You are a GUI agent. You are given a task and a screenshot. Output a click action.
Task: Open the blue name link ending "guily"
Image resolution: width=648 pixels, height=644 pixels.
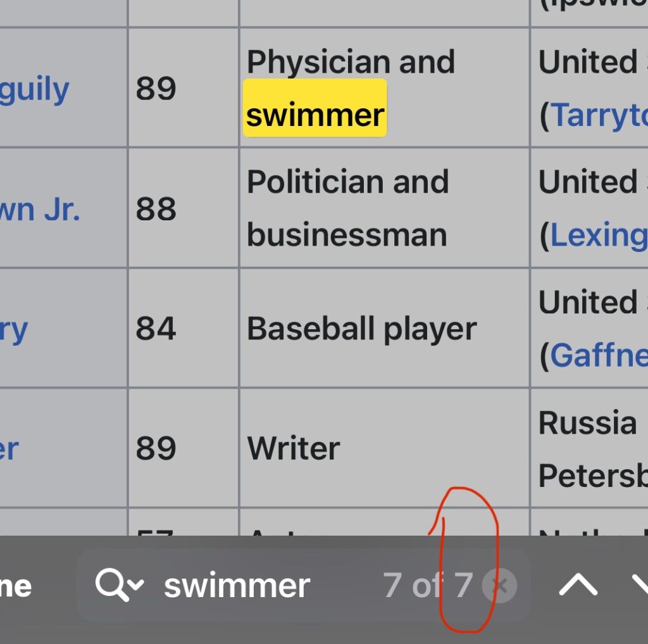pos(34,89)
